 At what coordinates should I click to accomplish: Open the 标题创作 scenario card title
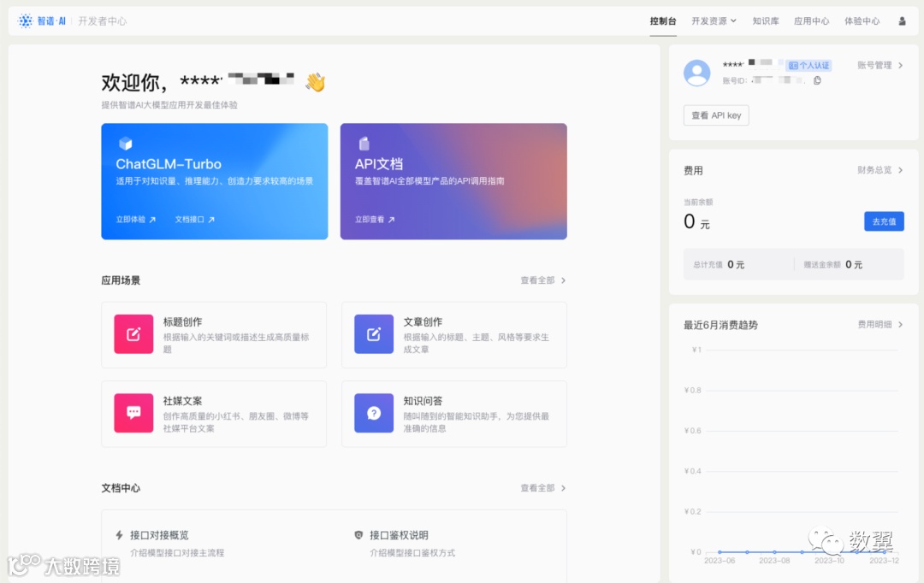183,322
